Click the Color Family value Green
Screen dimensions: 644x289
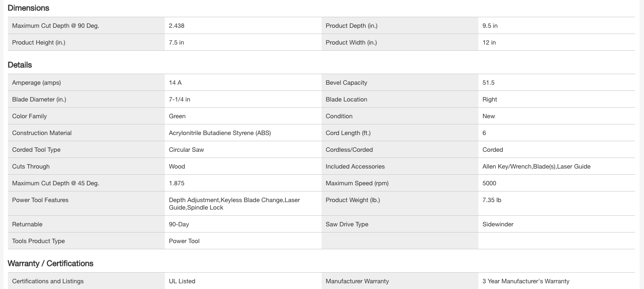177,116
